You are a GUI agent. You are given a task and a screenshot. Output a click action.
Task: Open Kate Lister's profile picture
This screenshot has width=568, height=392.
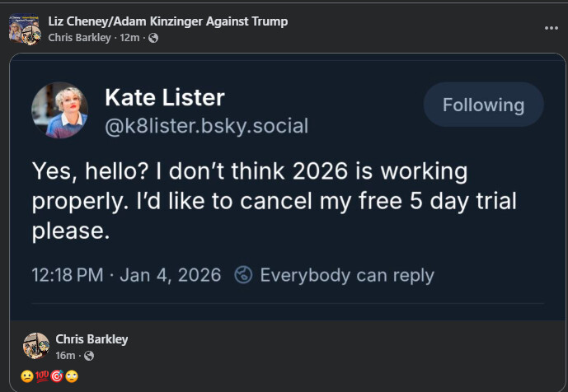coord(59,110)
